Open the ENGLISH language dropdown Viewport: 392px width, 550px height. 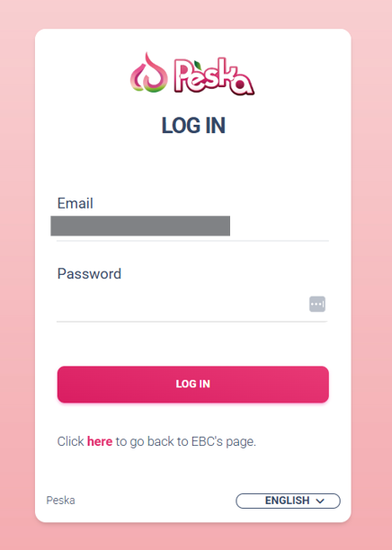(x=288, y=501)
